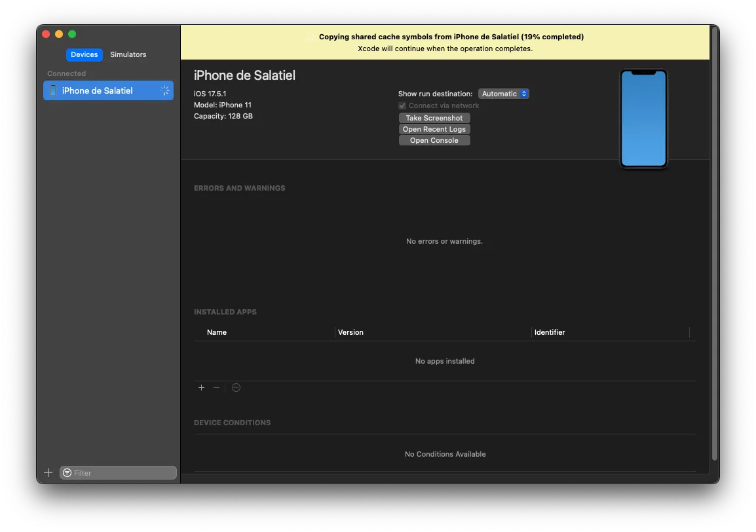Focus the Filter input field
Screen dimensions: 756x532
tap(118, 472)
